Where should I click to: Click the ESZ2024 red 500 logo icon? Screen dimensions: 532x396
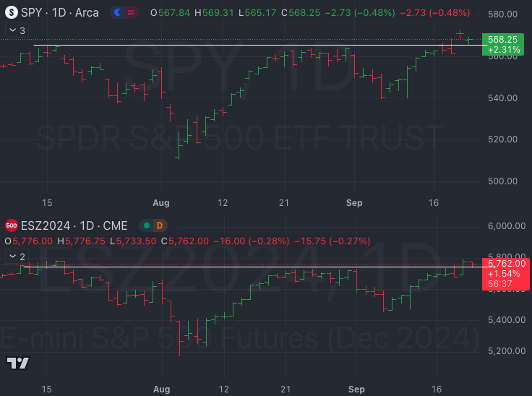(12, 225)
